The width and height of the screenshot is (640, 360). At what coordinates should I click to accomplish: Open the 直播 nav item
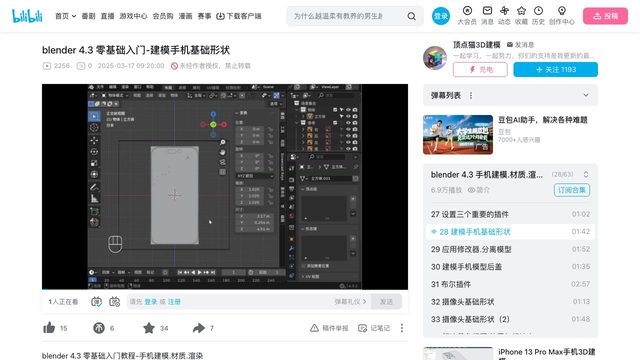[107, 16]
